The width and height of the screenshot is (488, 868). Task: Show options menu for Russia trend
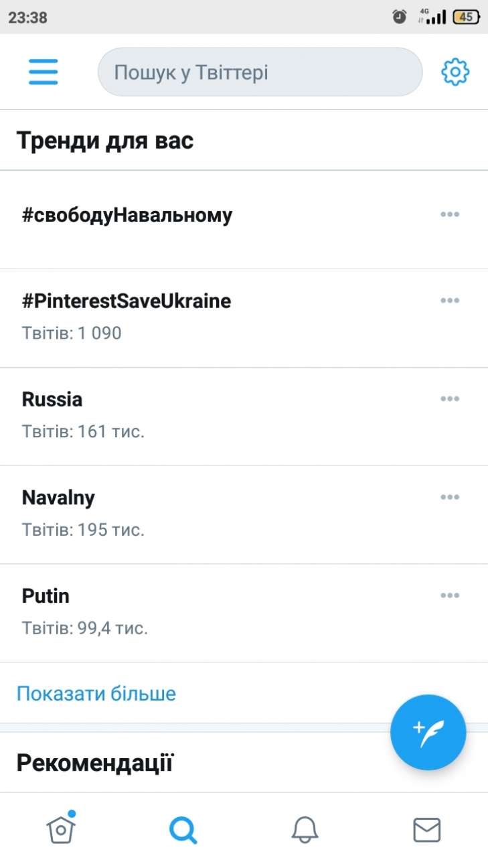[x=449, y=399]
